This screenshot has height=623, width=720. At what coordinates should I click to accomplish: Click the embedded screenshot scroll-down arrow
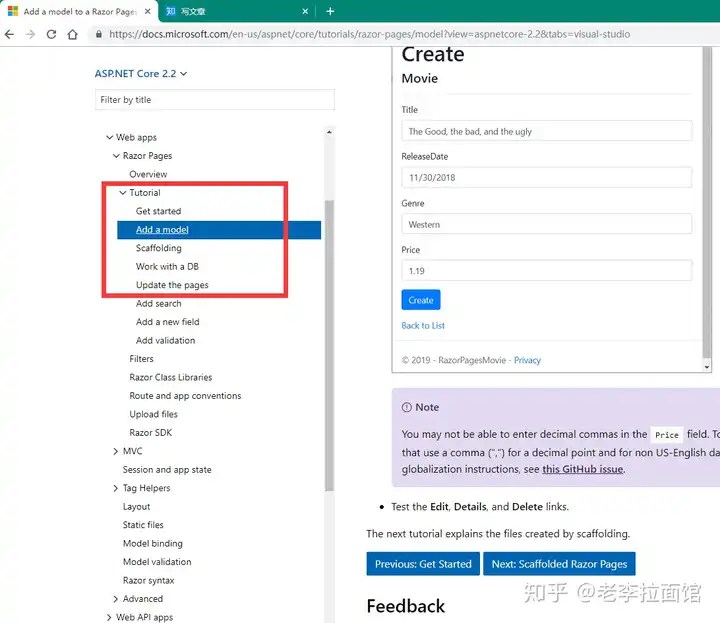pyautogui.click(x=707, y=367)
